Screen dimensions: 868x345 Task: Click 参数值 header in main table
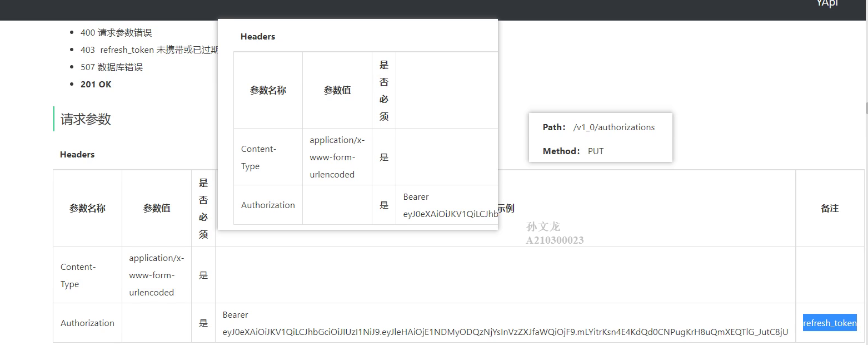tap(157, 208)
